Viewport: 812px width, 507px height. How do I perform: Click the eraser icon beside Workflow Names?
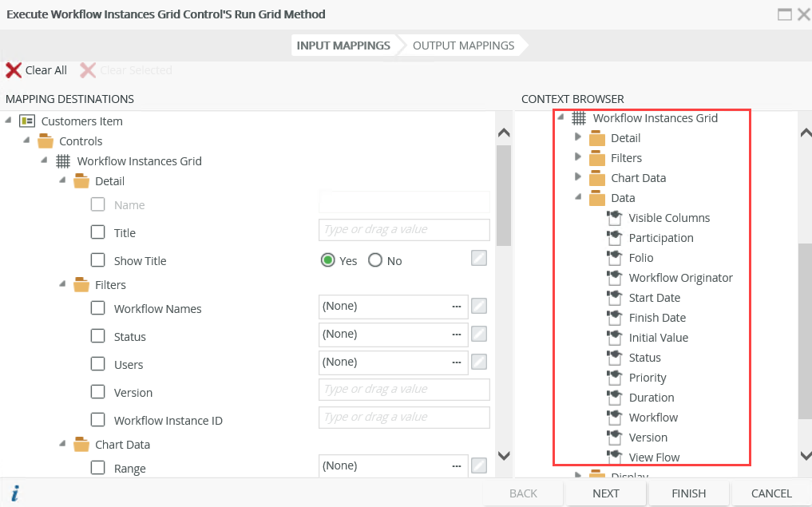pos(479,306)
